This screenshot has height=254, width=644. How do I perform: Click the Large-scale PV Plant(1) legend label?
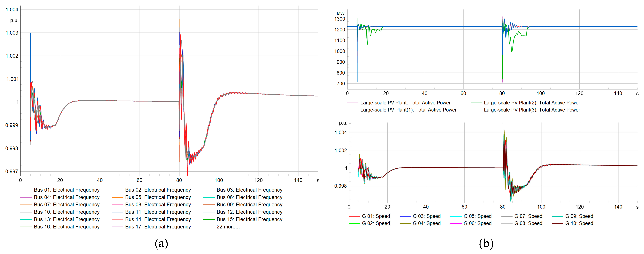tap(408, 110)
